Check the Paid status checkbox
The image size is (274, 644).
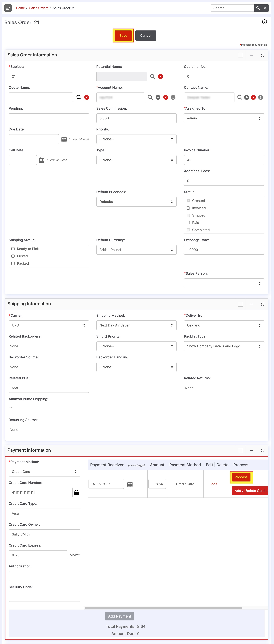pyautogui.click(x=188, y=222)
